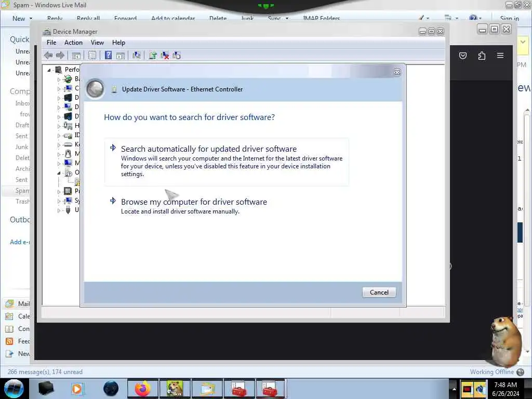Expand the Processors category triangle
This screenshot has height=399, width=532.
pyautogui.click(x=59, y=192)
